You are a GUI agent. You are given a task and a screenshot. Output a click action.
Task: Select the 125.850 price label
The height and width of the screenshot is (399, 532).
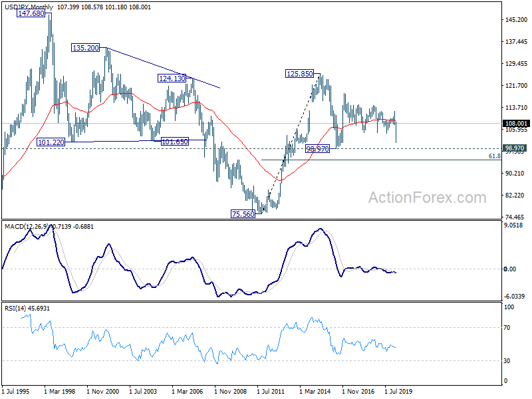(300, 74)
